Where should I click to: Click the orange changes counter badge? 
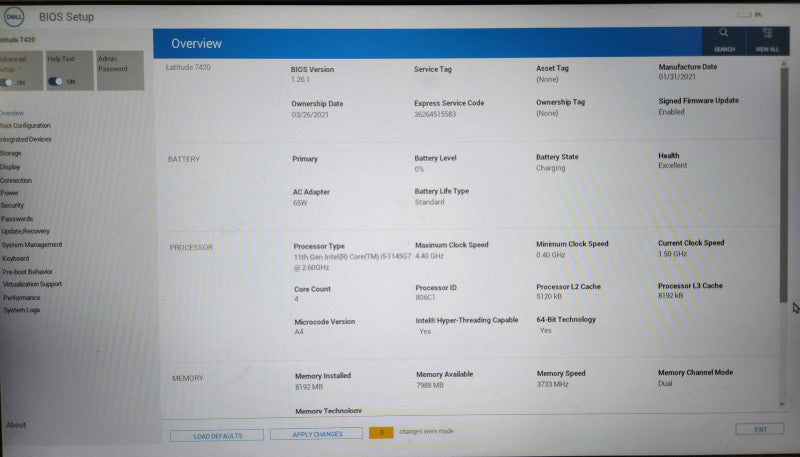(x=381, y=433)
